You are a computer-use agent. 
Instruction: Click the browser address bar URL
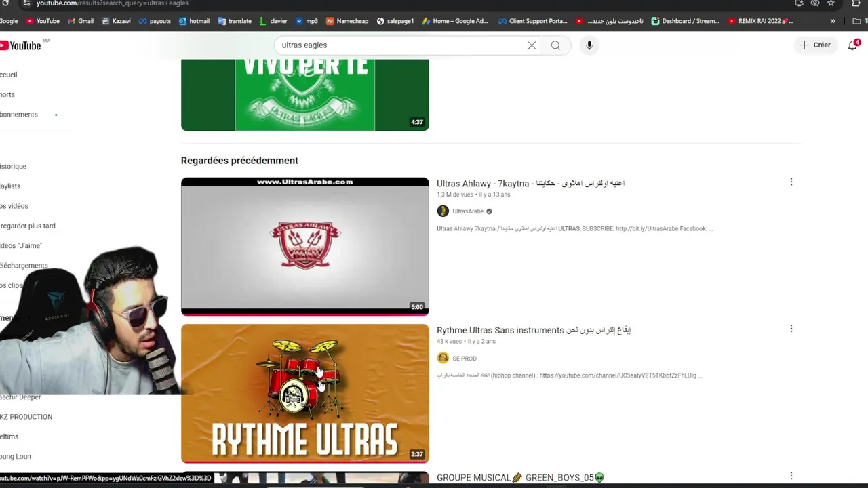(113, 3)
